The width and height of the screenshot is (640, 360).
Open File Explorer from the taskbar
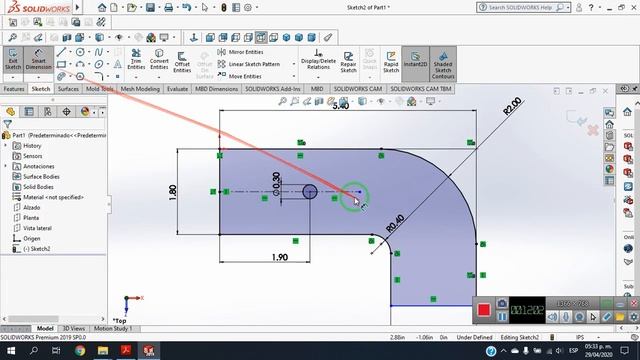[x=102, y=351]
